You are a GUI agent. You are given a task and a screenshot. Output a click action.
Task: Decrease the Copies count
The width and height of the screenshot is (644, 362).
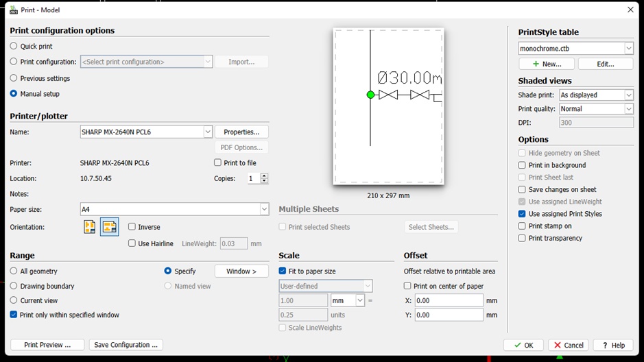coord(264,180)
